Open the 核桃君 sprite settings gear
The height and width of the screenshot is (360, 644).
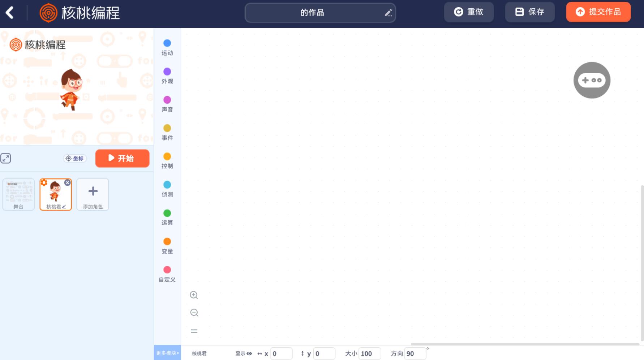[44, 183]
